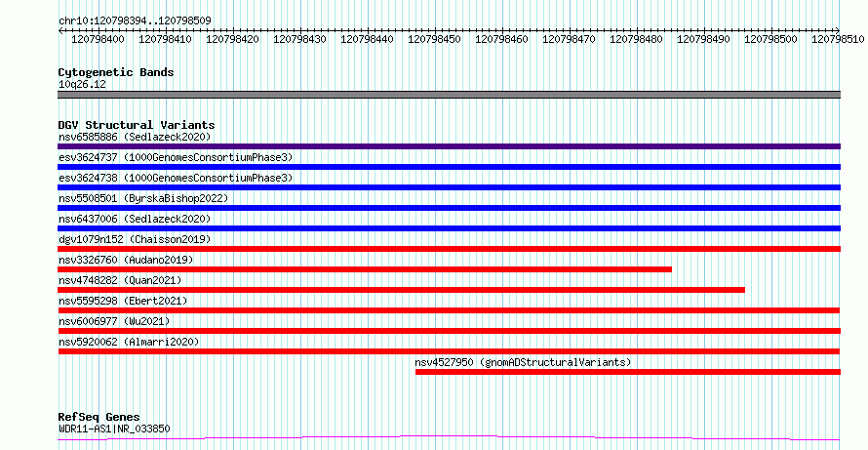
Task: Click the 10q26.12 band label
Action: [82, 85]
